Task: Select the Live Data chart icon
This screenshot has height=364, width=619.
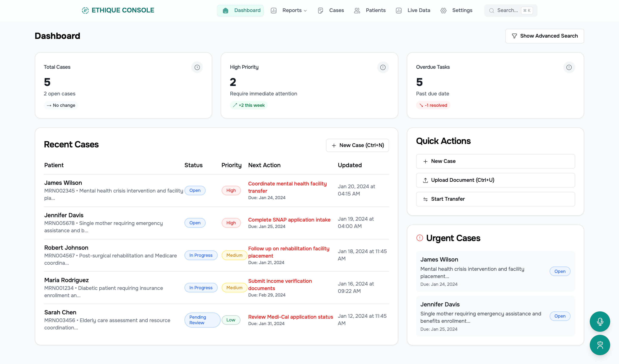Action: 399,10
